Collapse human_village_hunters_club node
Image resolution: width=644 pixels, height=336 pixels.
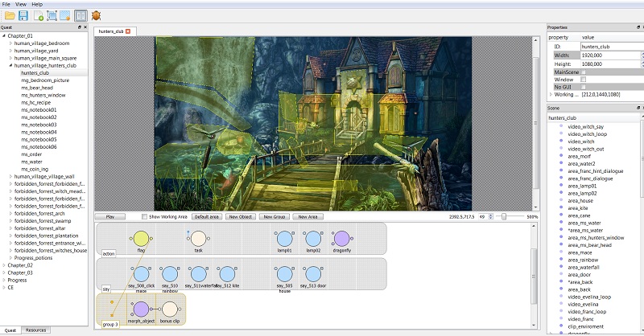11,65
